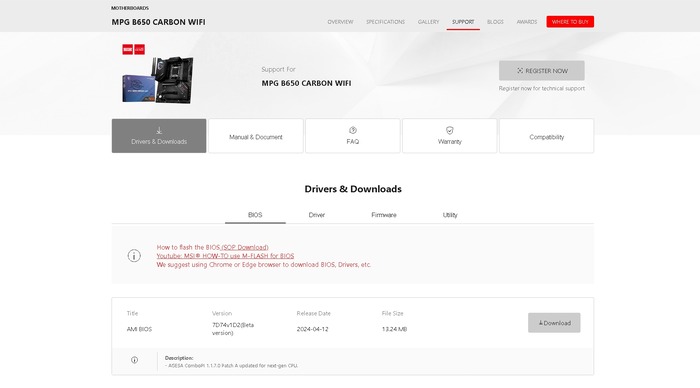Open Manual & Document section
Viewport: 700px width, 388px height.
point(256,136)
